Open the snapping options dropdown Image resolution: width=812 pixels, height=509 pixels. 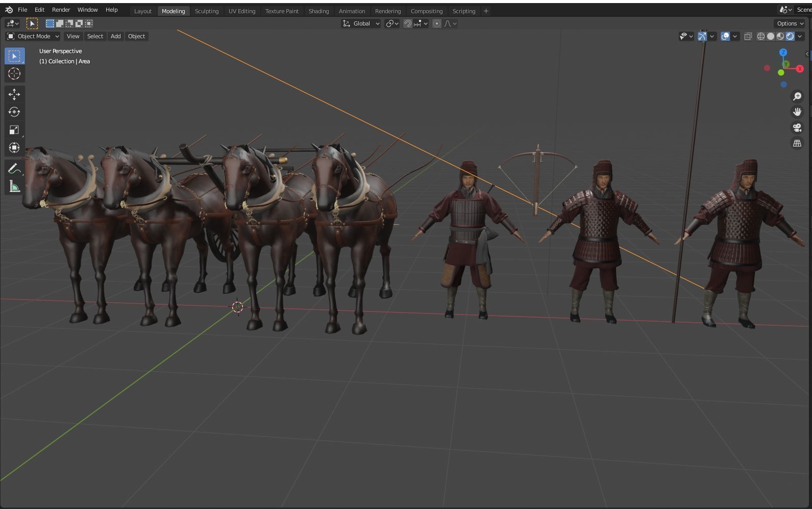(x=421, y=23)
